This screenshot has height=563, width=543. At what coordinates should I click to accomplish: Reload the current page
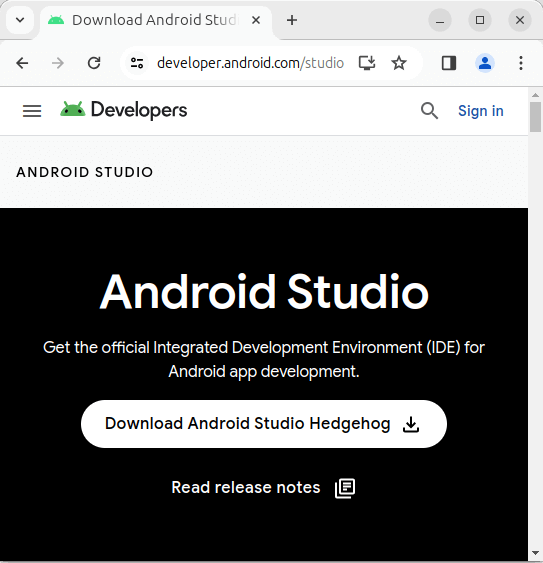(94, 63)
